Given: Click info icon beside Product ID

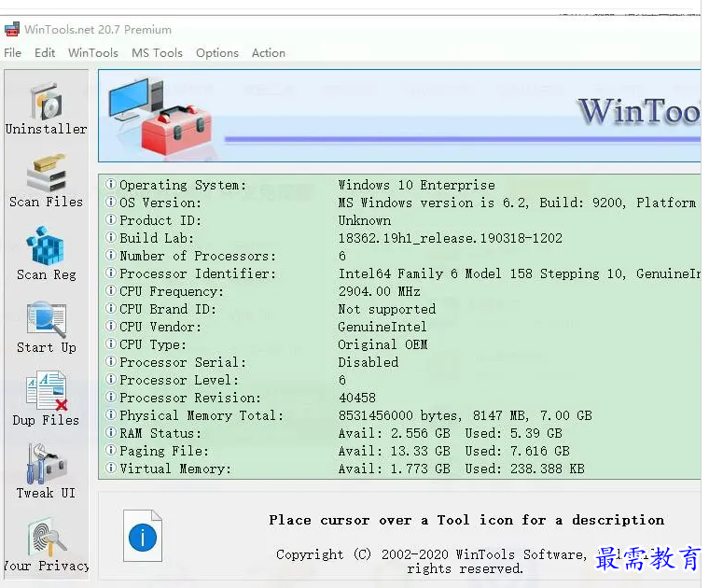Looking at the screenshot, I should click(111, 220).
